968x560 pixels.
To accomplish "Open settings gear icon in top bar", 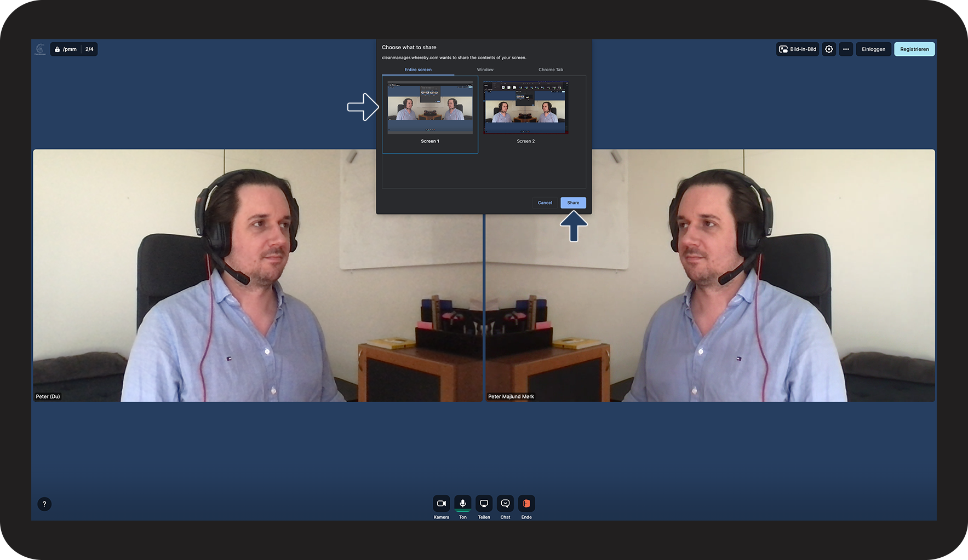I will point(829,49).
